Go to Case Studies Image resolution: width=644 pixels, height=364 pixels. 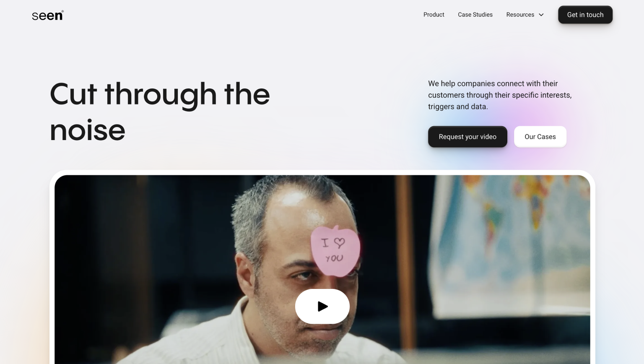(475, 15)
